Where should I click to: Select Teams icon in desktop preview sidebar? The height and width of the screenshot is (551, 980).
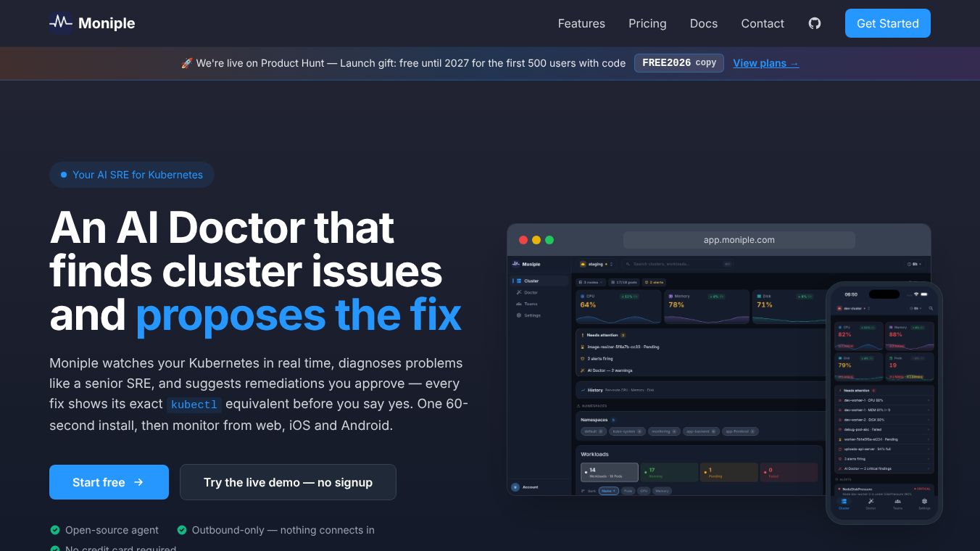tap(518, 304)
